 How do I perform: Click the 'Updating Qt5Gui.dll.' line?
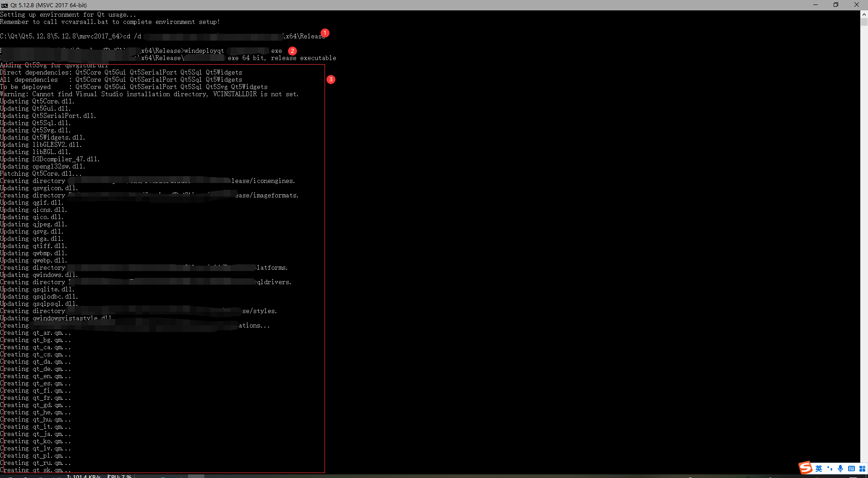pos(35,109)
